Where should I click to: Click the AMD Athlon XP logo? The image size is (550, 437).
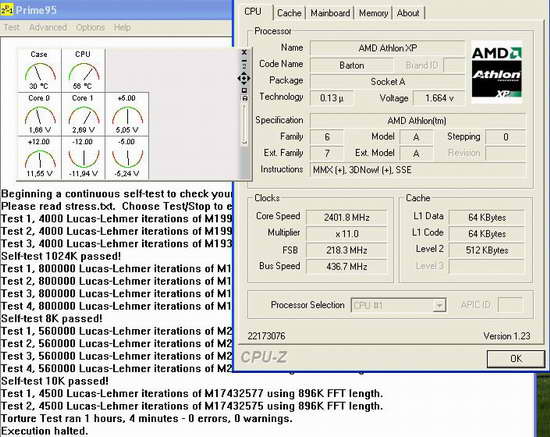coord(496,73)
